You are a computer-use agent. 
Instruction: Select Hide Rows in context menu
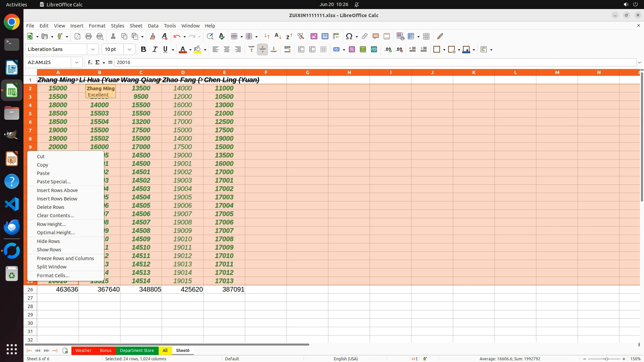[x=48, y=241]
